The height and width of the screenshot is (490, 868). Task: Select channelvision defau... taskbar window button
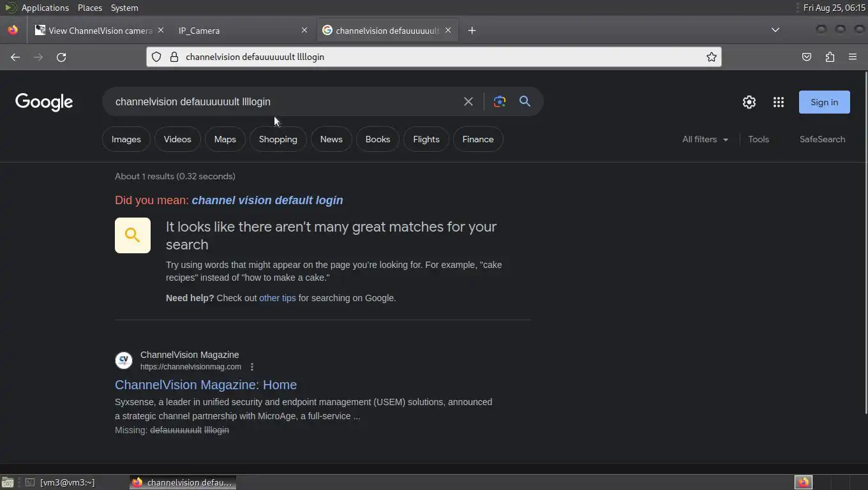click(183, 482)
